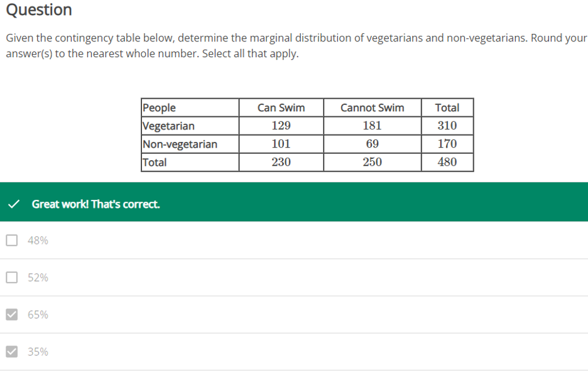Click the table cell showing 181
This screenshot has height=377, width=588.
372,126
